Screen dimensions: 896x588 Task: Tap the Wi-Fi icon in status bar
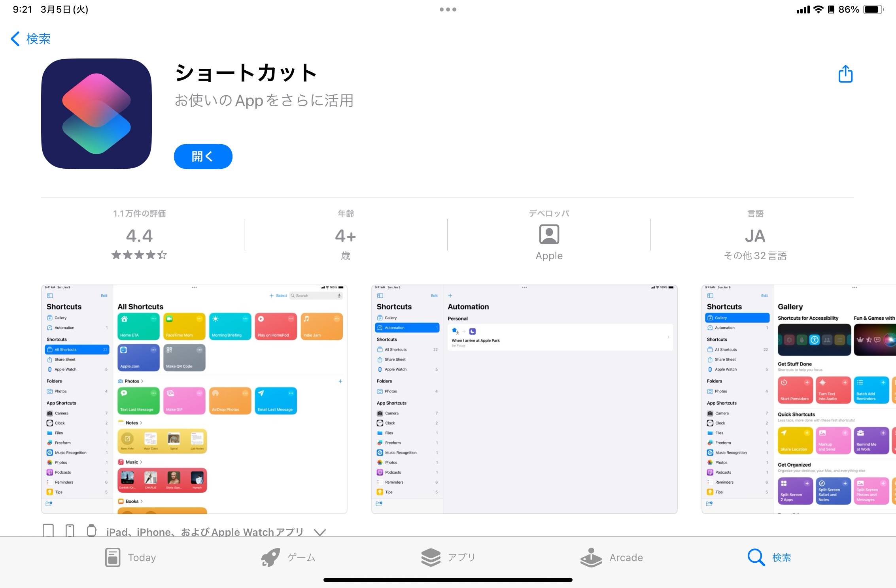(818, 9)
